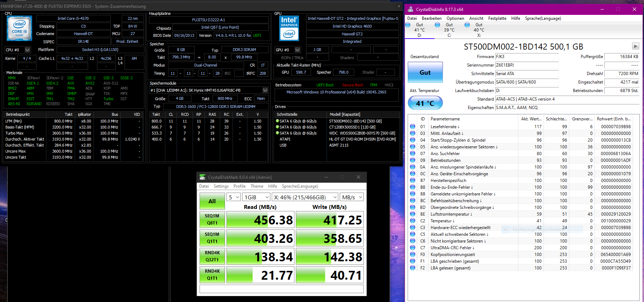Run the RND4K Q32T1 test
The width and height of the screenshot is (644, 302).
click(212, 256)
